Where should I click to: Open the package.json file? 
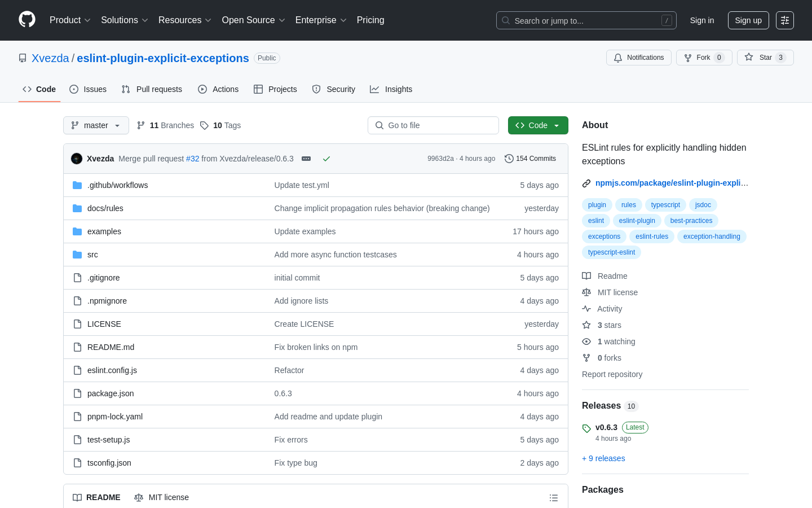(111, 393)
